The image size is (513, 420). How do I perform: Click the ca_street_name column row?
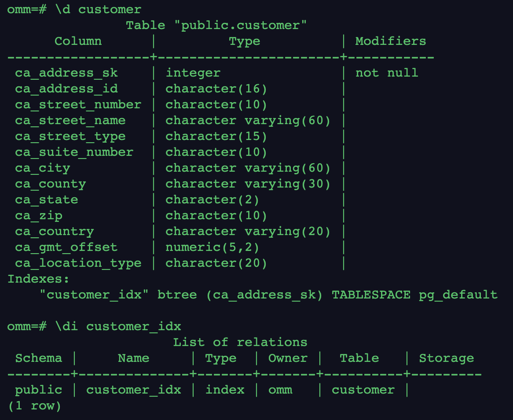point(70,121)
